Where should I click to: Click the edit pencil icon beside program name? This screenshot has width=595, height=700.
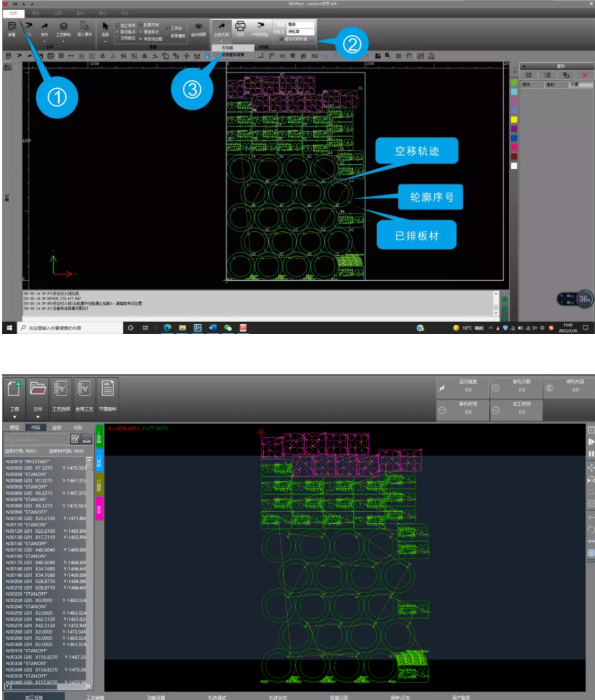pyautogui.click(x=75, y=439)
